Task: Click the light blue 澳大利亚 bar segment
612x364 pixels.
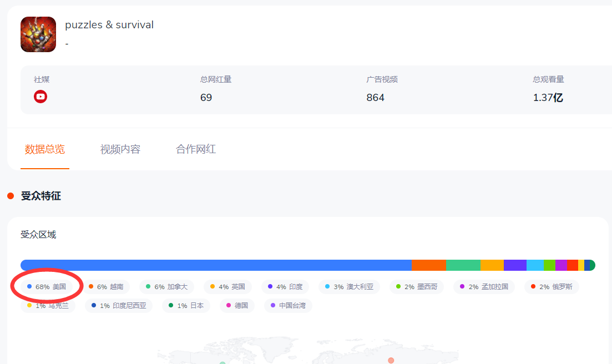Action: pyautogui.click(x=535, y=265)
